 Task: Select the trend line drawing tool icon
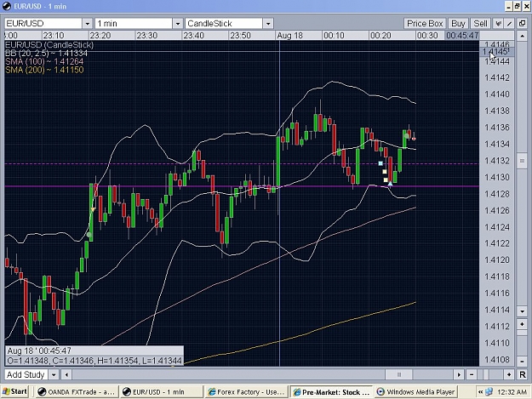[x=509, y=23]
